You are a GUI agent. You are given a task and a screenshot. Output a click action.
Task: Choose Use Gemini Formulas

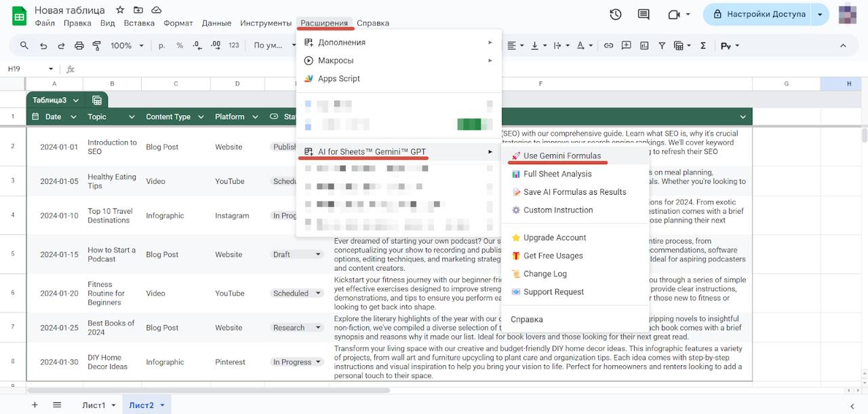coord(575,156)
